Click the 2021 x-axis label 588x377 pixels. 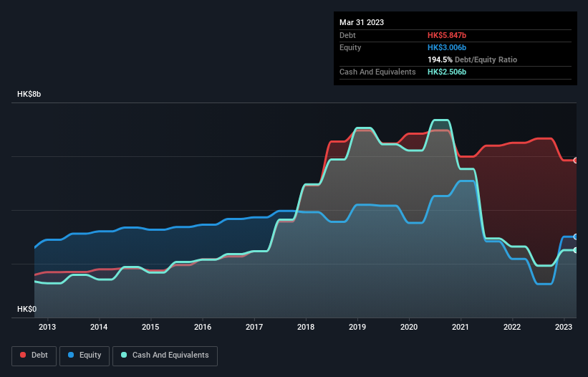(x=461, y=327)
